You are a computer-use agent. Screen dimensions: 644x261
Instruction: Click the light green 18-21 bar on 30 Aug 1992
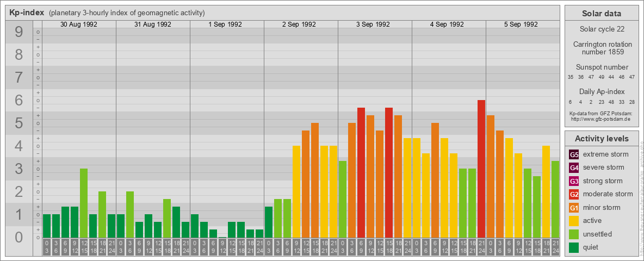102,215
